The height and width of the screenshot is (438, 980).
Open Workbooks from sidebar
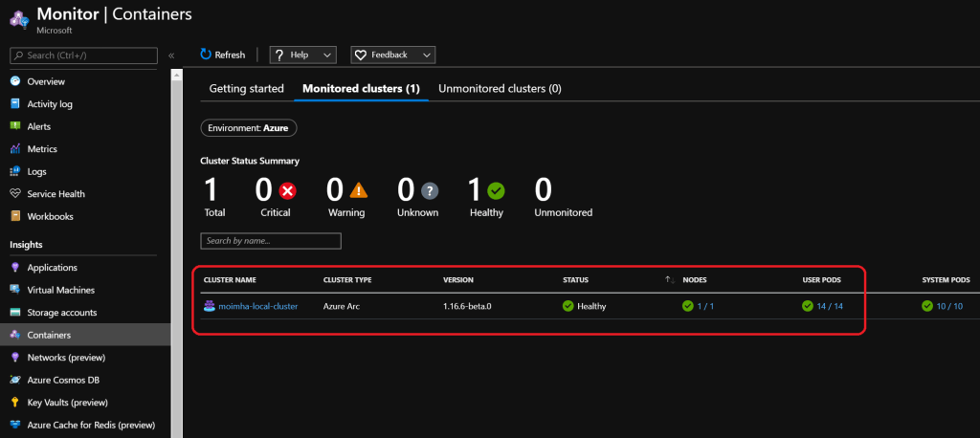click(50, 216)
